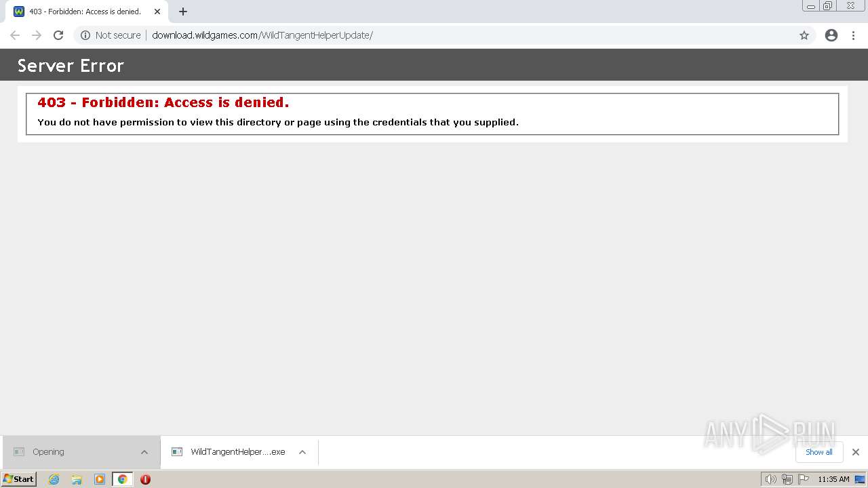
Task: Open the Windows Start menu
Action: (x=19, y=479)
